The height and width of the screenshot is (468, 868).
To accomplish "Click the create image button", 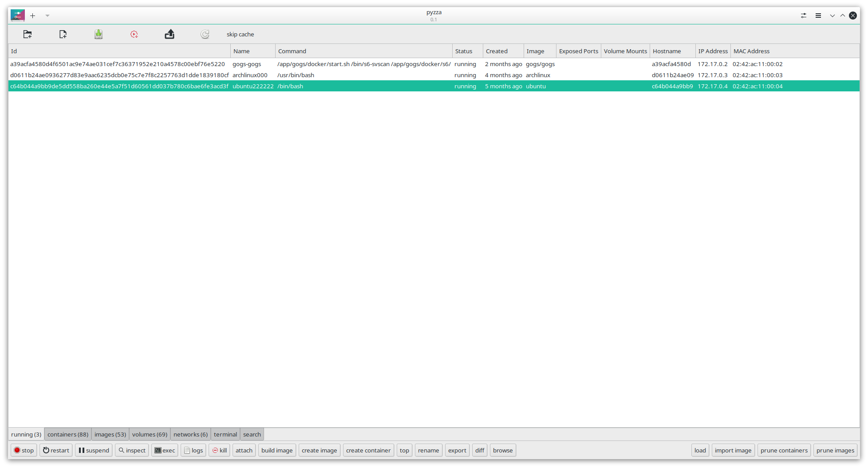I will click(x=320, y=450).
